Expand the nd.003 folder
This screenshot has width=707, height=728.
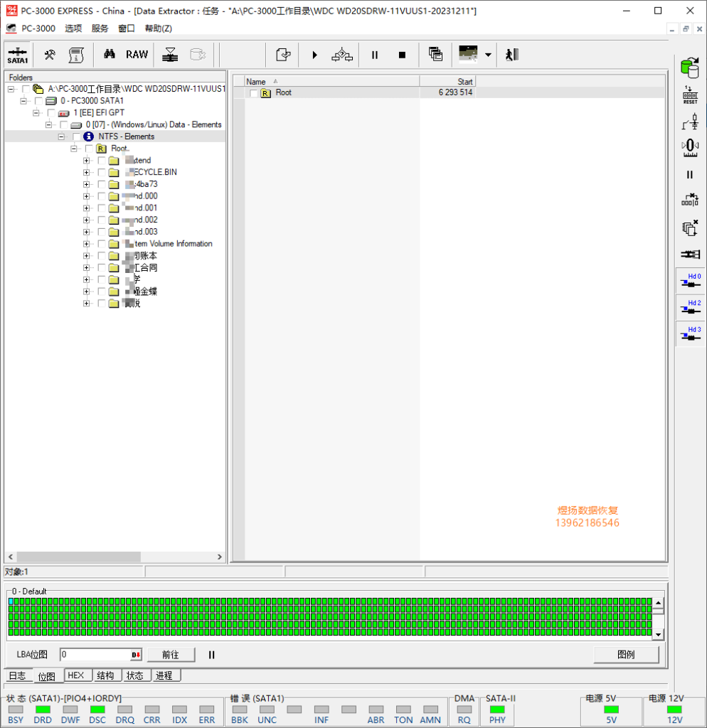(86, 232)
